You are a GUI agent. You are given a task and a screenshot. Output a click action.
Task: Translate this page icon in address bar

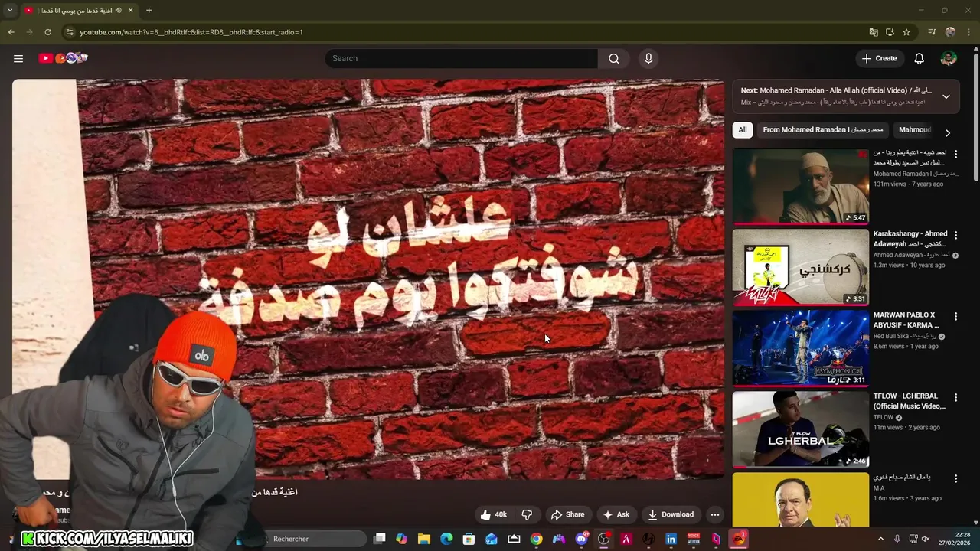tap(874, 32)
